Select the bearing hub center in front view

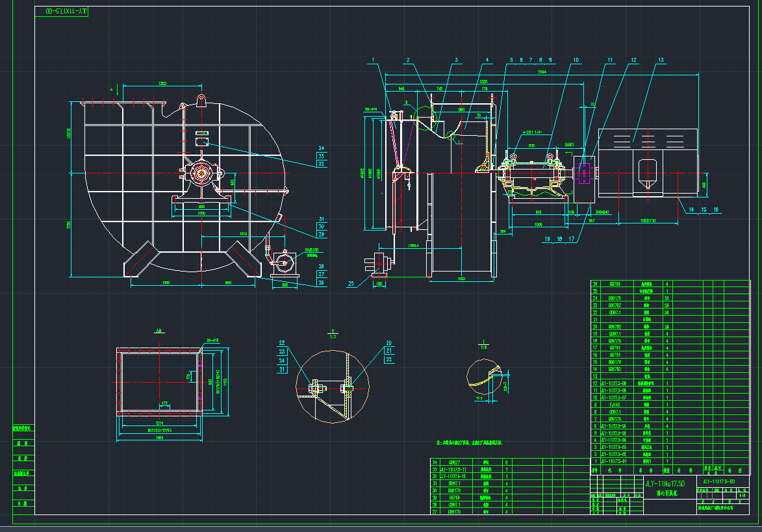click(x=203, y=173)
